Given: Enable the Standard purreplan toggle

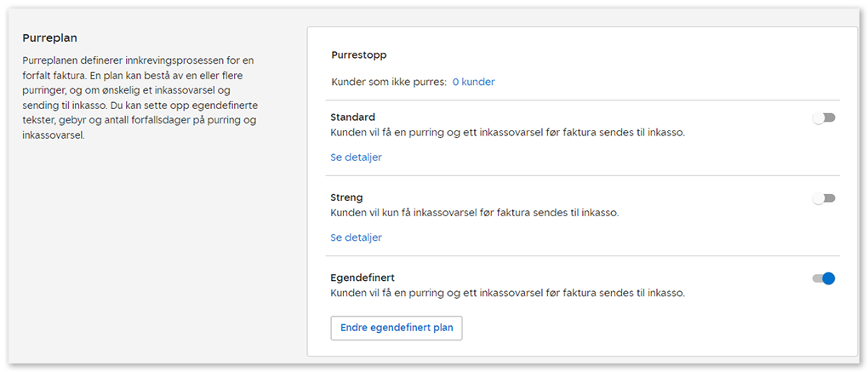Looking at the screenshot, I should point(824,118).
